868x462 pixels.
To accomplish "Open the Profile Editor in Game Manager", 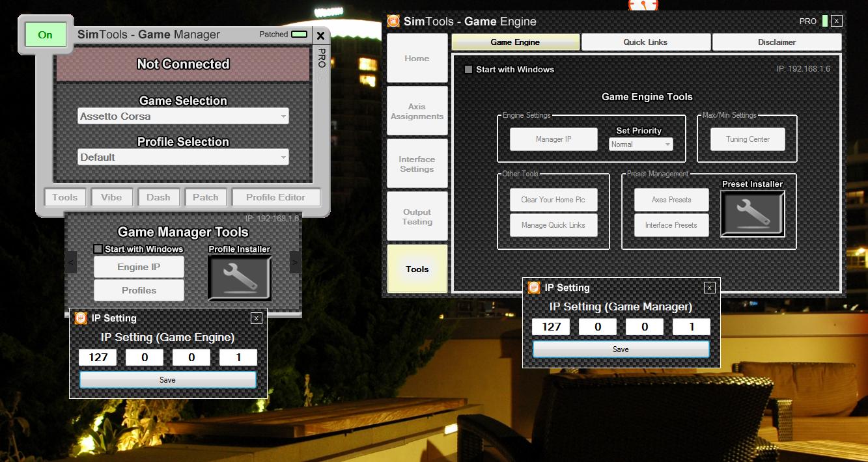I will pyautogui.click(x=275, y=197).
